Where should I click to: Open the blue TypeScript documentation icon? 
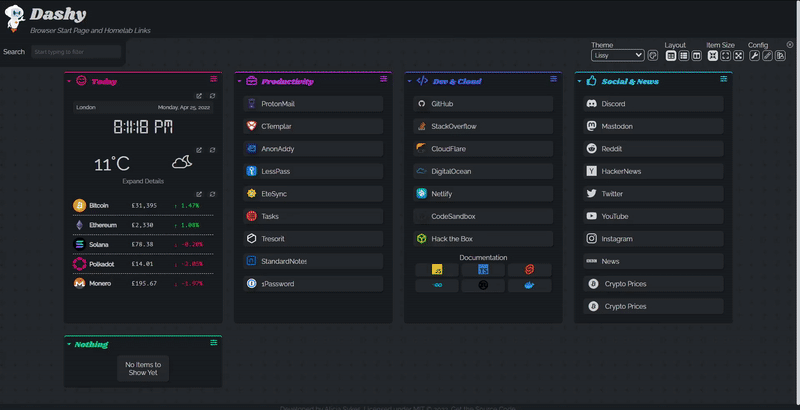coord(483,270)
